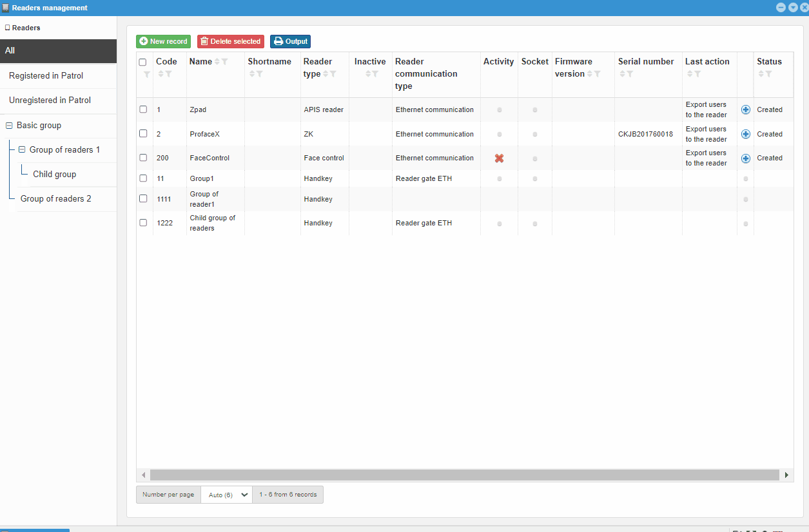Click the Reader gate ETH cell for Group1
Screen dimensions: 809x532
click(424, 178)
